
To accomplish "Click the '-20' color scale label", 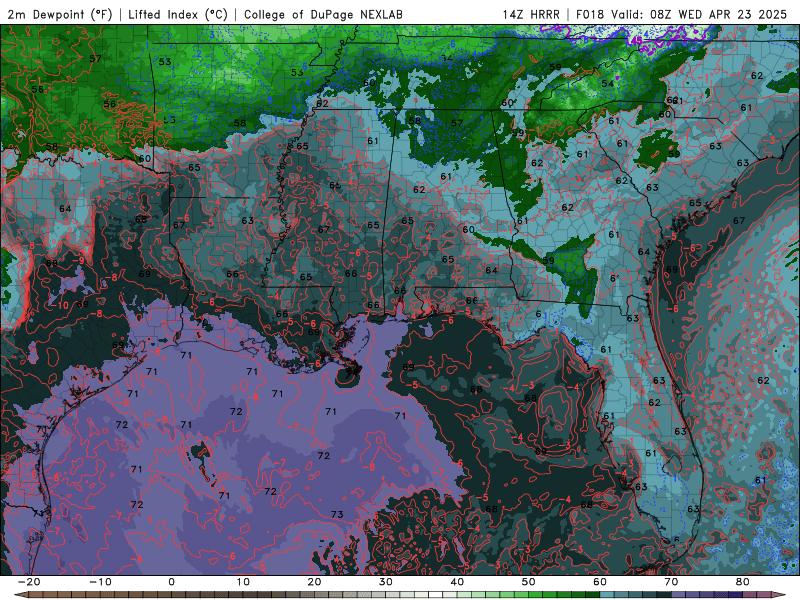I will [29, 582].
